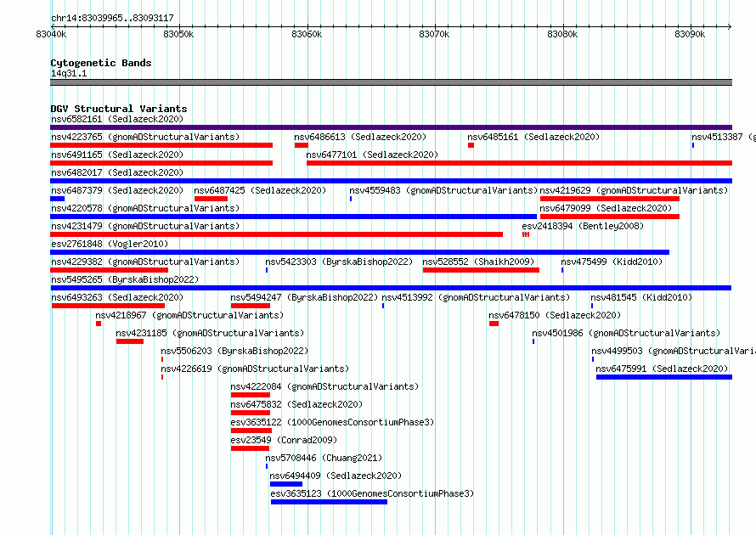Click the esv23549 (Conrad2009) label
The height and width of the screenshot is (535, 756).
[284, 440]
